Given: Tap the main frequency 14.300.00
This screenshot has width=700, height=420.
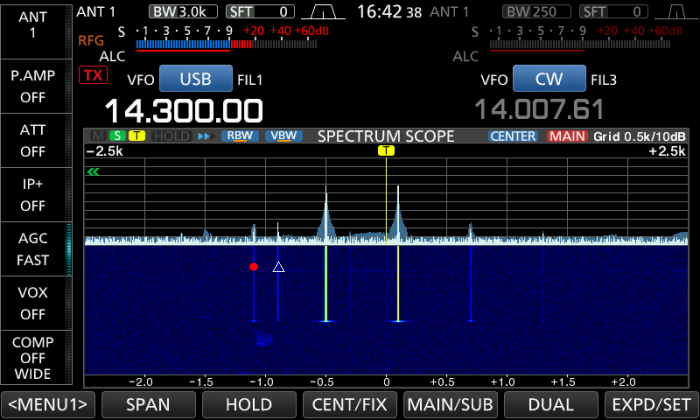Looking at the screenshot, I should point(184,110).
